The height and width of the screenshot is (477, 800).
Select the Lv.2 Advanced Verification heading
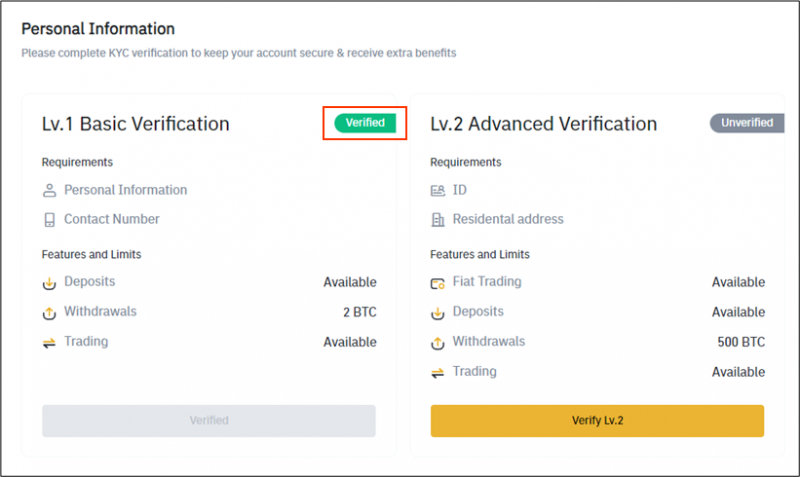tap(543, 124)
